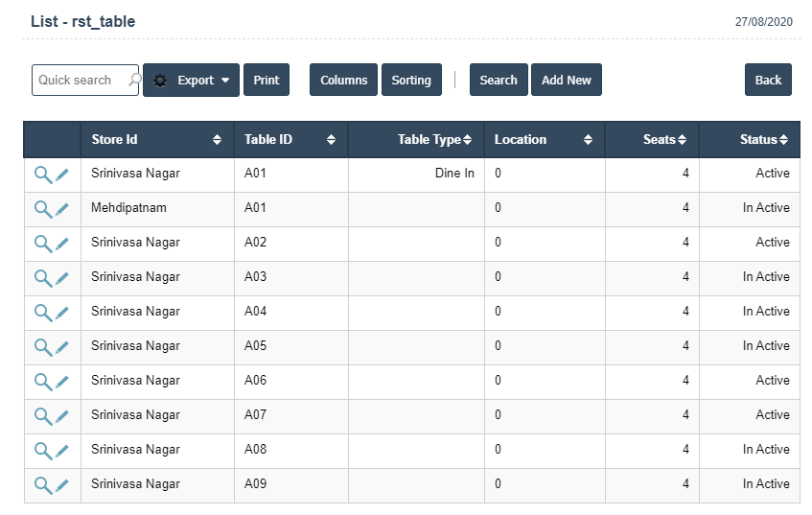Viewport: 812px width, 515px height.
Task: Sort by Status column header
Action: tap(783, 140)
